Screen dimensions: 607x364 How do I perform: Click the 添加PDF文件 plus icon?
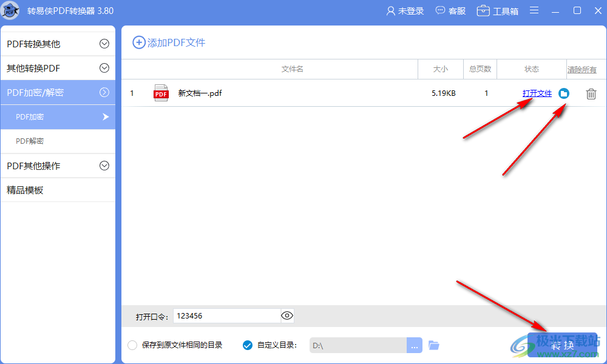139,42
